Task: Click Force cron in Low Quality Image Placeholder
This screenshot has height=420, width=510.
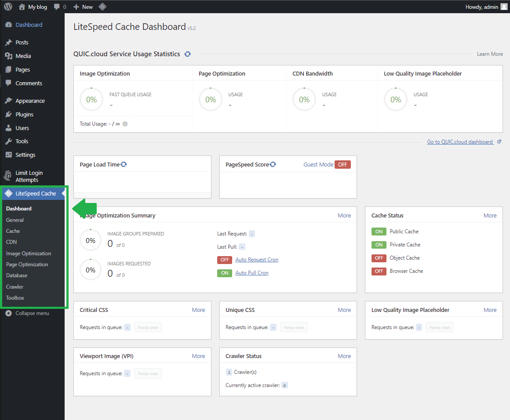Action: coord(440,327)
